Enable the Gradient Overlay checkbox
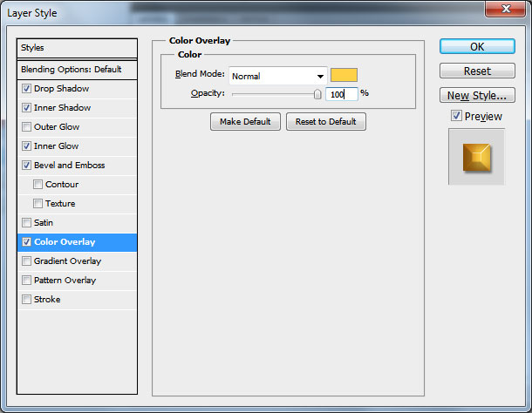 click(26, 261)
